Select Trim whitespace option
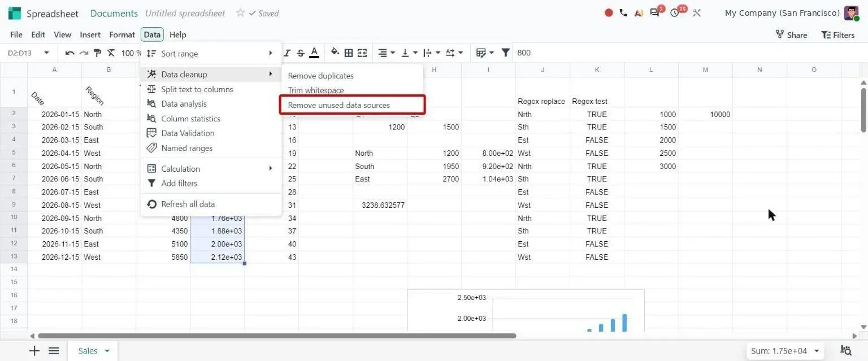The width and height of the screenshot is (868, 361). [x=352, y=90]
